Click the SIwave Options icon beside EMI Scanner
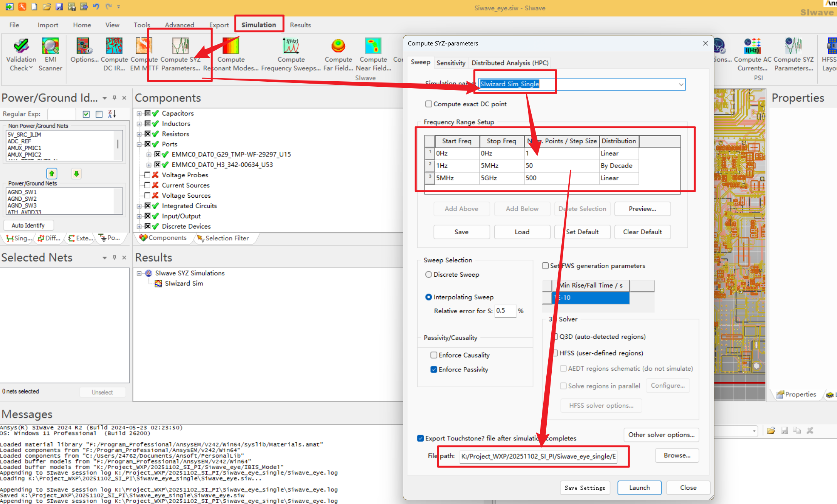Viewport: 837px width, 504px height. 83,46
